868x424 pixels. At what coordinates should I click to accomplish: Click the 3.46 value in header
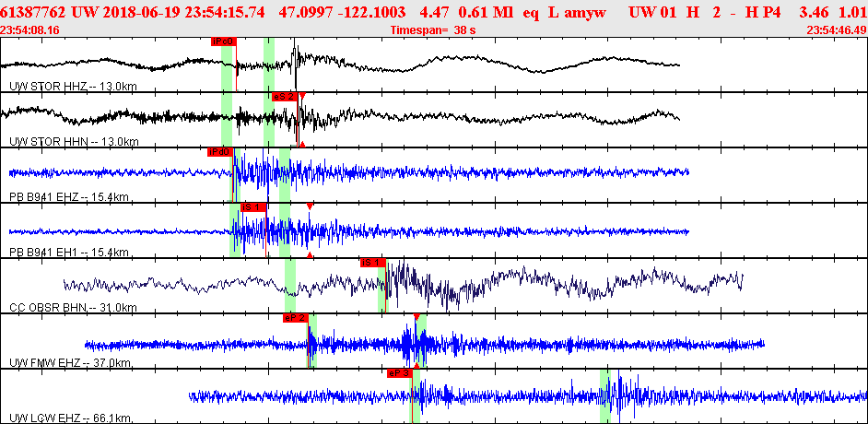812,12
